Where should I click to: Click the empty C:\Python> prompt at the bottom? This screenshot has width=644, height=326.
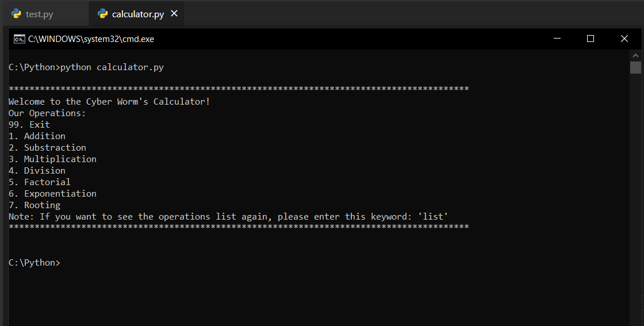(34, 263)
